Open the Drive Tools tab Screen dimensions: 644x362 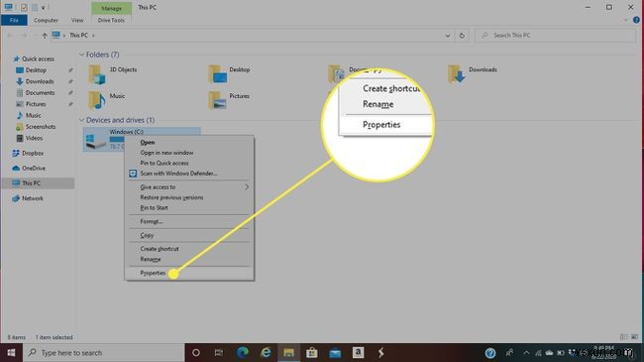(x=111, y=20)
